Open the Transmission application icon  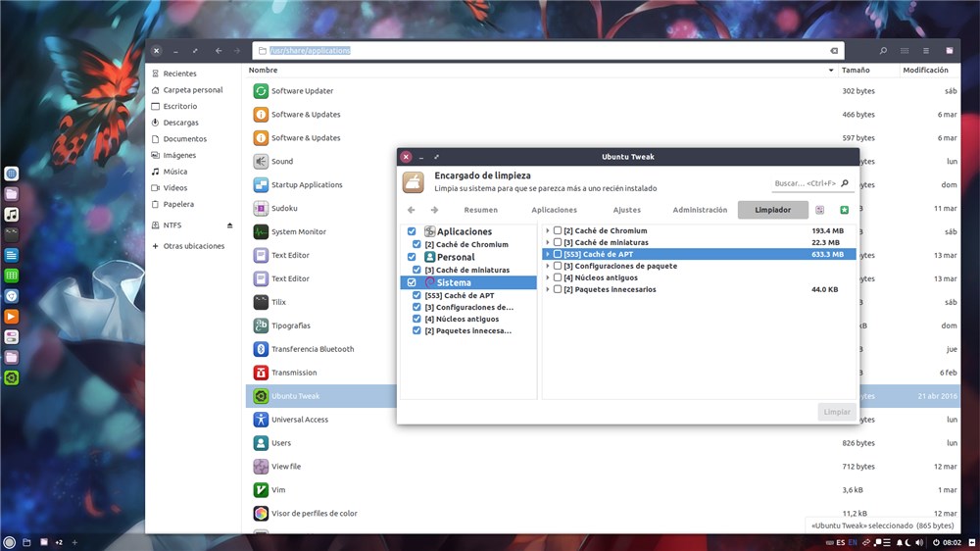coord(261,373)
